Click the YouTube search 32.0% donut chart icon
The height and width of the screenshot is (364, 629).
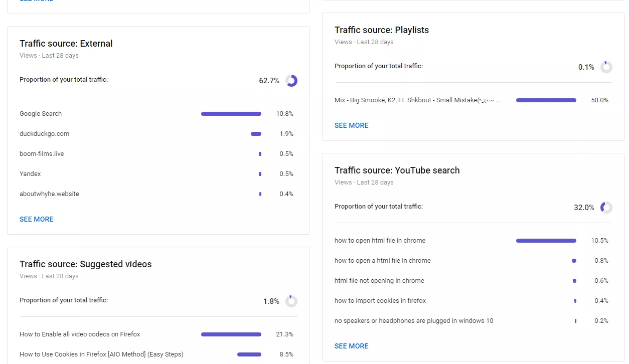click(x=606, y=208)
